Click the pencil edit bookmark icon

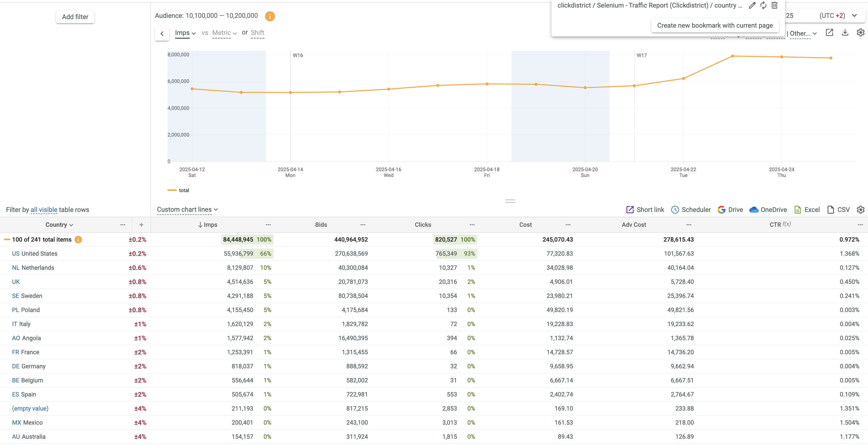click(752, 5)
